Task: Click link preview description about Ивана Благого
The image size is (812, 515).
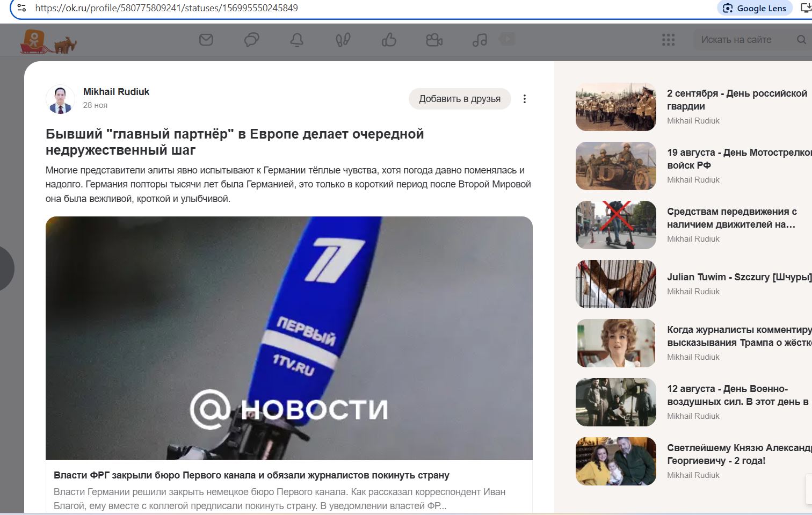Action: (x=279, y=499)
